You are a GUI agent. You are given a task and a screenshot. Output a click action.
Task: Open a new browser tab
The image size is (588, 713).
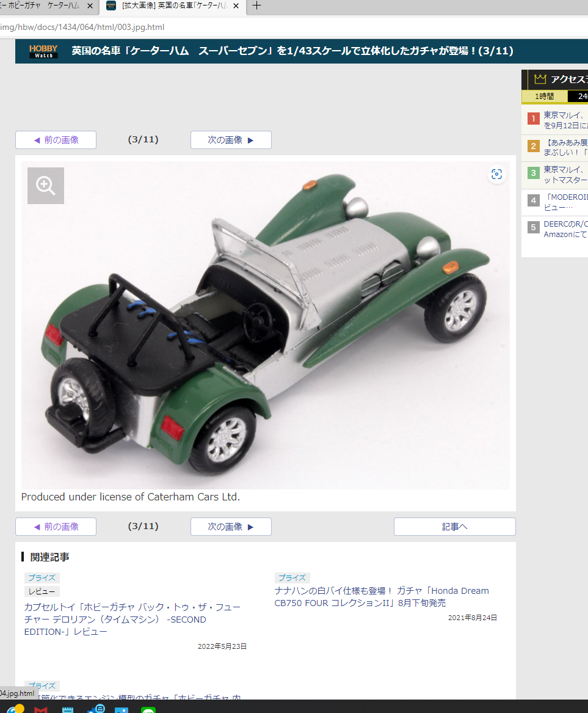256,5
